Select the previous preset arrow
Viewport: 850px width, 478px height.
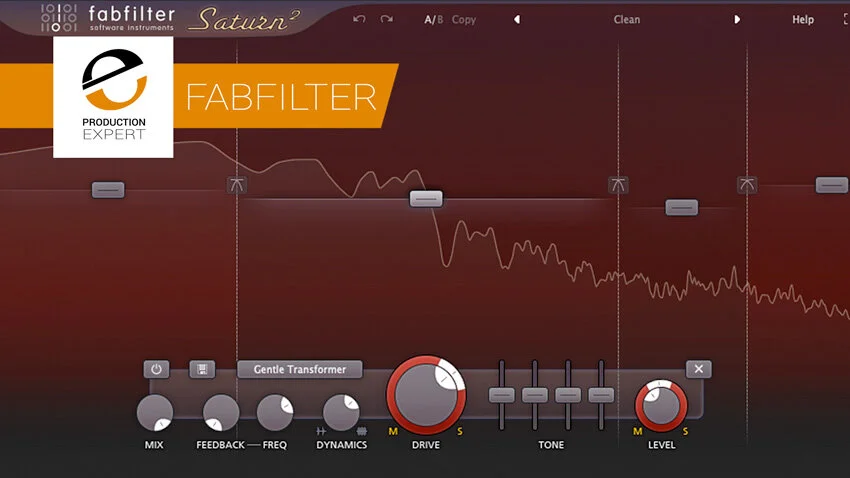517,20
